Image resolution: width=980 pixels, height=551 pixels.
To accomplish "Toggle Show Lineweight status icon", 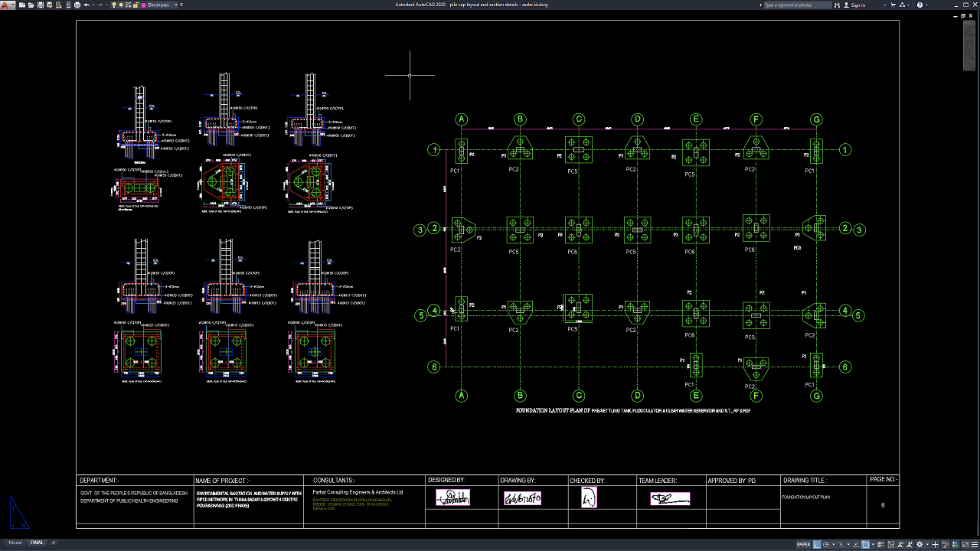I will click(x=880, y=545).
